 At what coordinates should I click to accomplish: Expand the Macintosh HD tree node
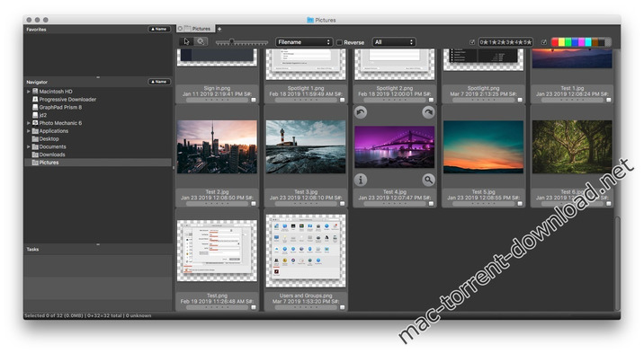click(x=29, y=92)
